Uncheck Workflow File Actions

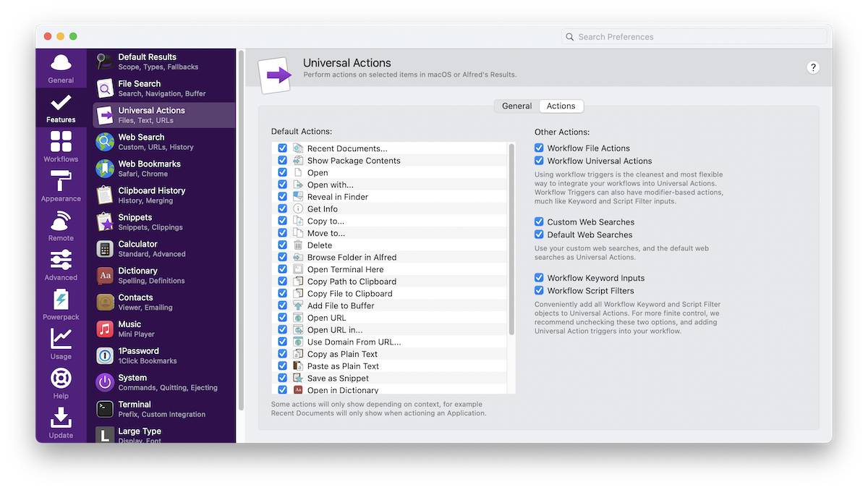tap(539, 148)
